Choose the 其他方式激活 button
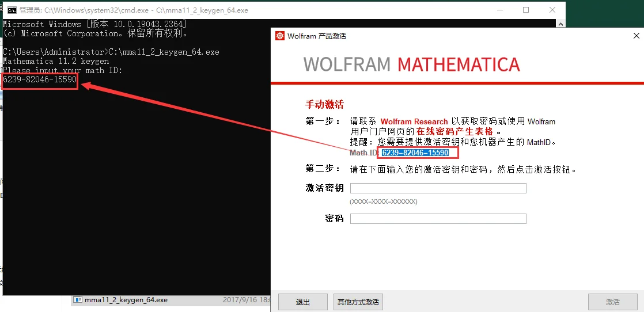The width and height of the screenshot is (644, 312). tap(358, 302)
